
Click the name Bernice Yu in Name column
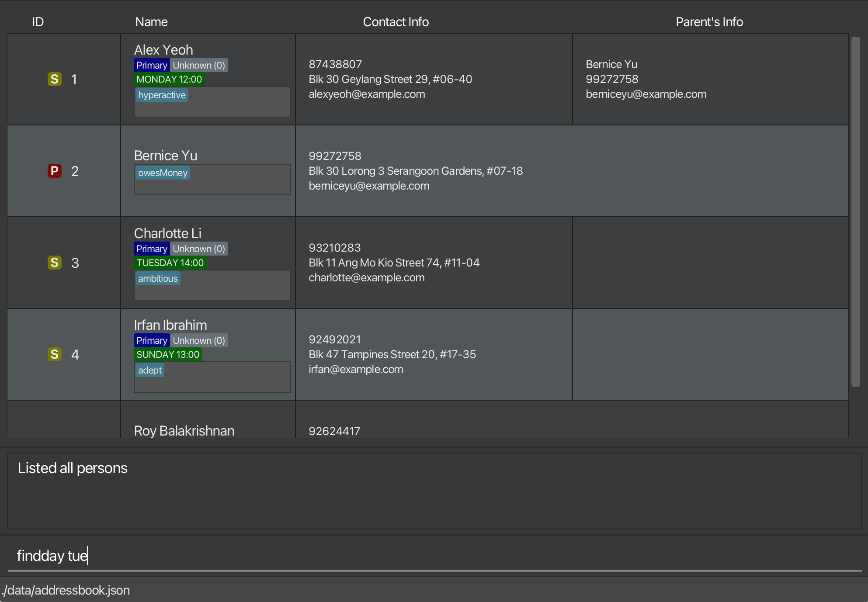[x=166, y=156]
